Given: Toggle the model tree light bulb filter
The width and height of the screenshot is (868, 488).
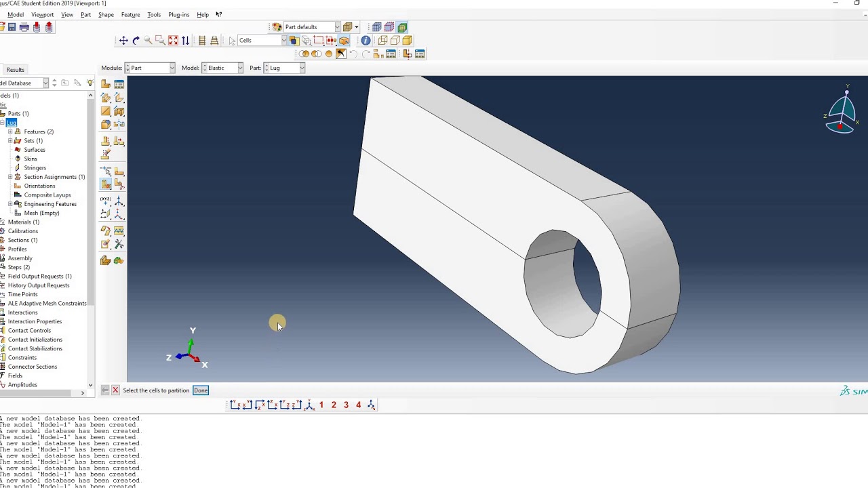Looking at the screenshot, I should tap(90, 83).
